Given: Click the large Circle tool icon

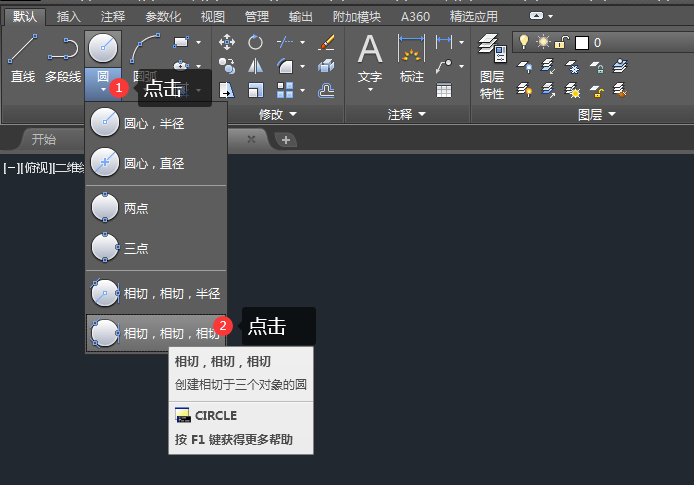Looking at the screenshot, I should tap(103, 48).
